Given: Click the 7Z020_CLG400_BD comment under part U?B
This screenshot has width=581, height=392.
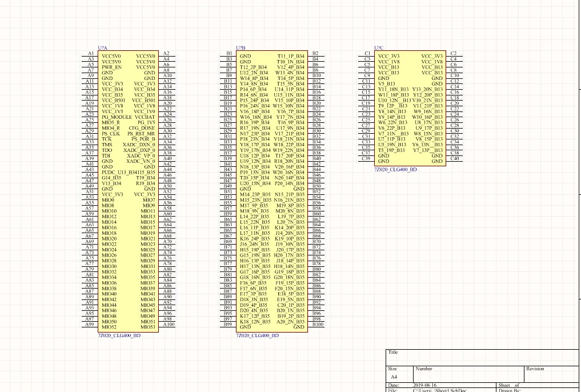Looking at the screenshot, I should pos(258,335).
